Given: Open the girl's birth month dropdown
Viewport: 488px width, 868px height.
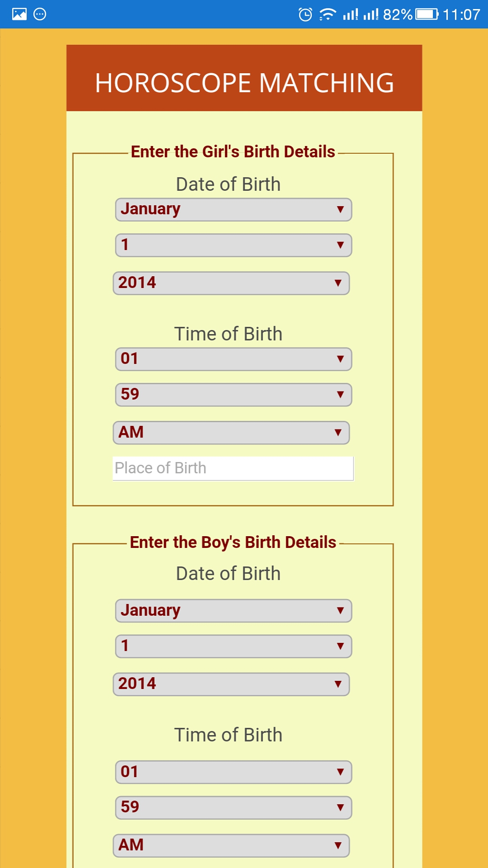Looking at the screenshot, I should click(x=233, y=210).
